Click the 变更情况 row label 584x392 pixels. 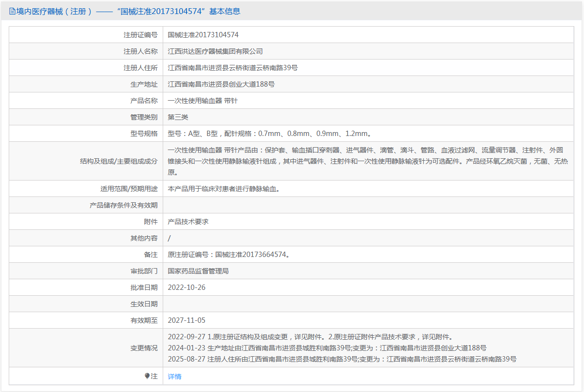[144, 348]
